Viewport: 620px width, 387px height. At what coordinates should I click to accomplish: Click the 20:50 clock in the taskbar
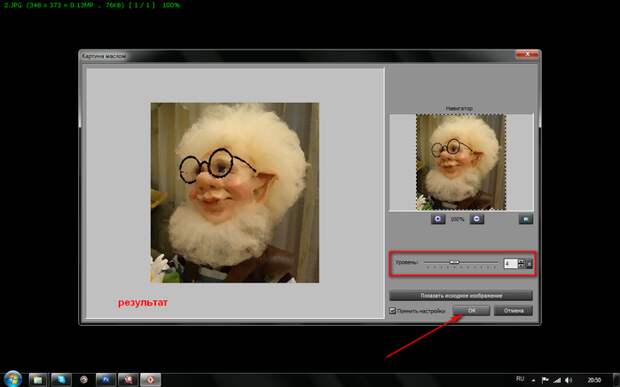click(594, 380)
